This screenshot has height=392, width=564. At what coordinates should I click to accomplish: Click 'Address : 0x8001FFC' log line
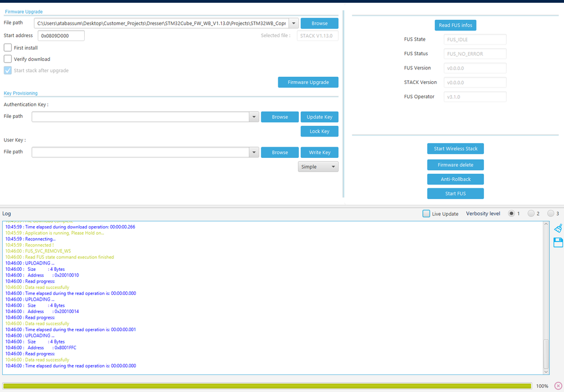click(41, 348)
